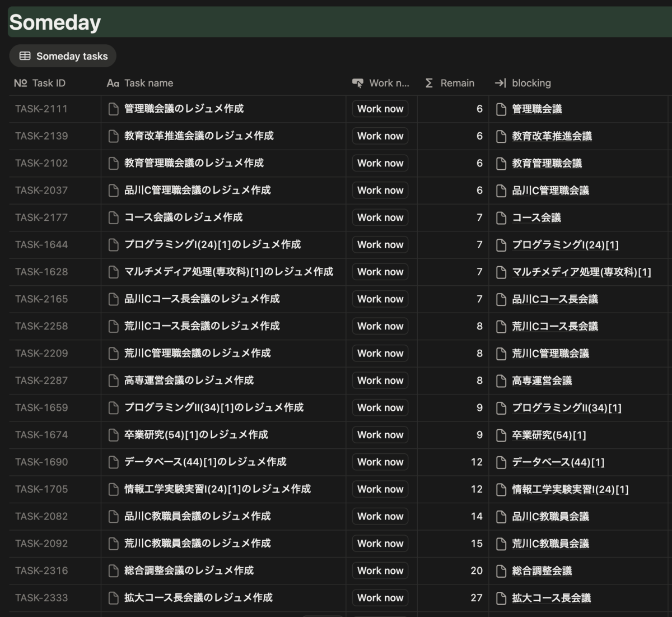Click the page icon beside blocking 総合調整会議
Image resolution: width=672 pixels, height=617 pixels.
click(501, 571)
